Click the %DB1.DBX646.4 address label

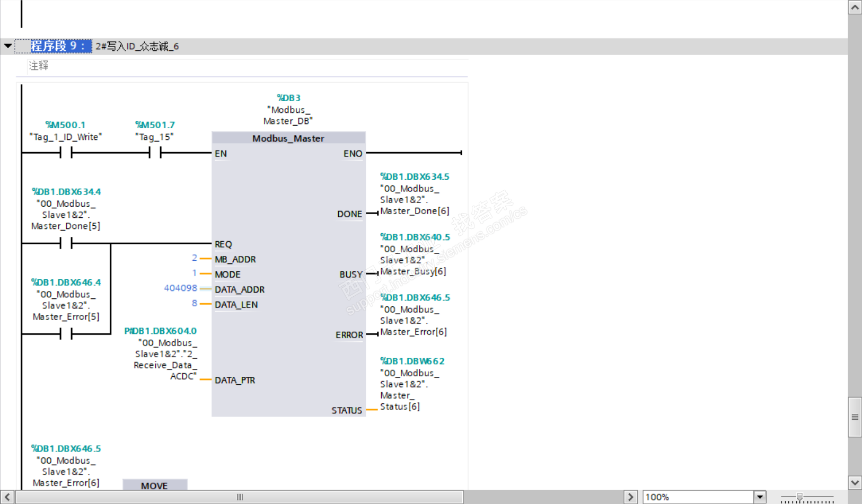66,282
